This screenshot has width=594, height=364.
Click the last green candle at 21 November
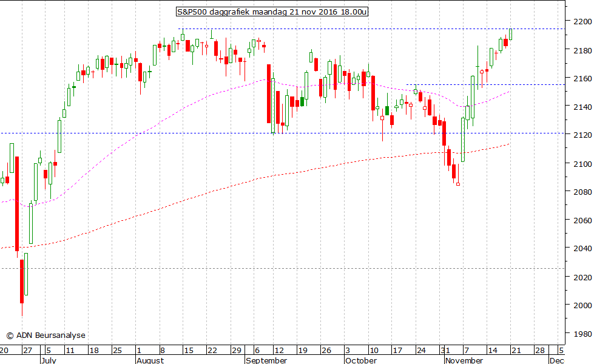(x=511, y=34)
